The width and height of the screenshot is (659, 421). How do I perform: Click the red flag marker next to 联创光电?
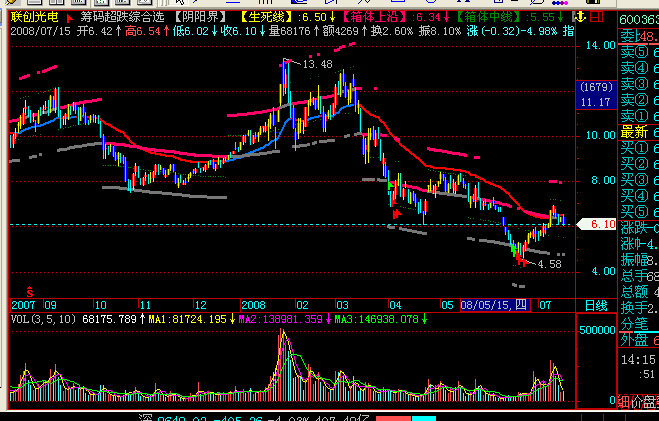pyautogui.click(x=69, y=19)
